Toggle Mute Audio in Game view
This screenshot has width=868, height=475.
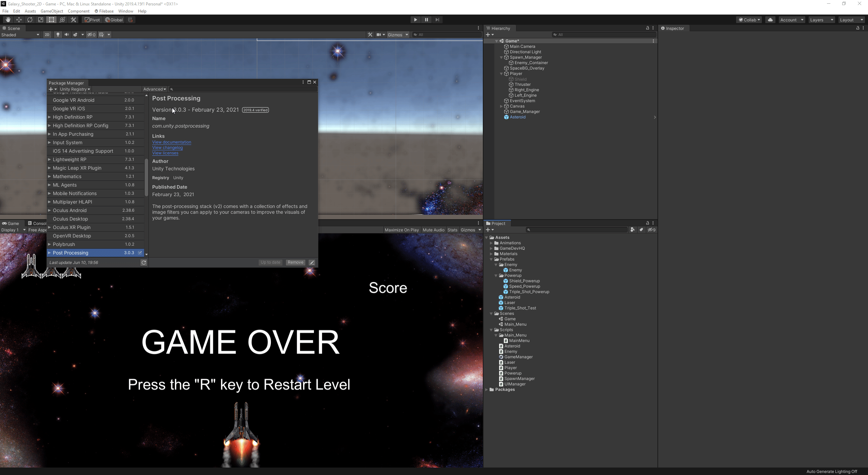coord(433,230)
